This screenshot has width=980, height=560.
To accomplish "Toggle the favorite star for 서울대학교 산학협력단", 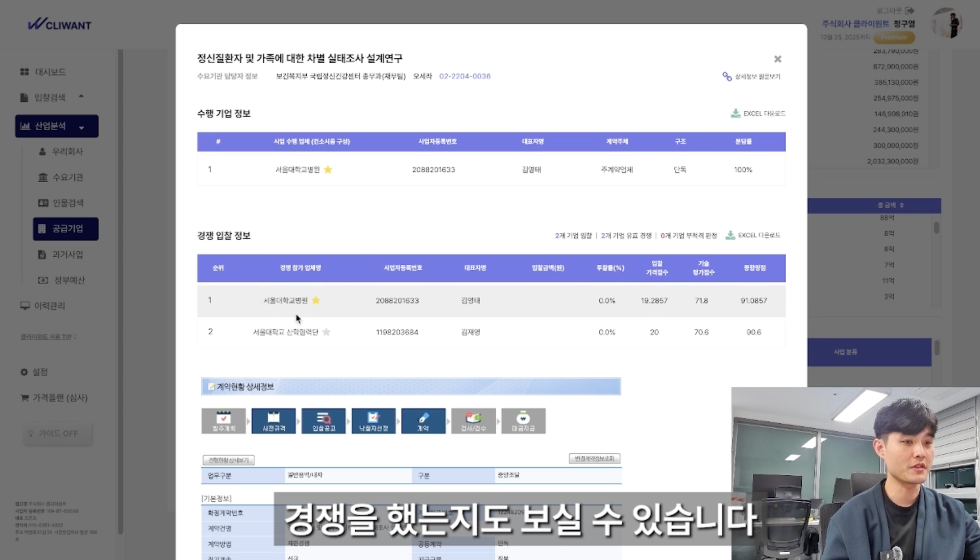I will (x=326, y=332).
